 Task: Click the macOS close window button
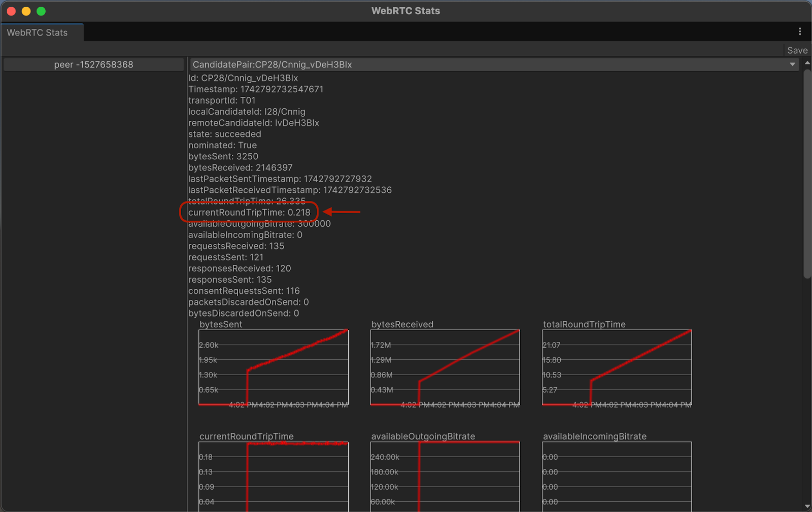point(11,11)
